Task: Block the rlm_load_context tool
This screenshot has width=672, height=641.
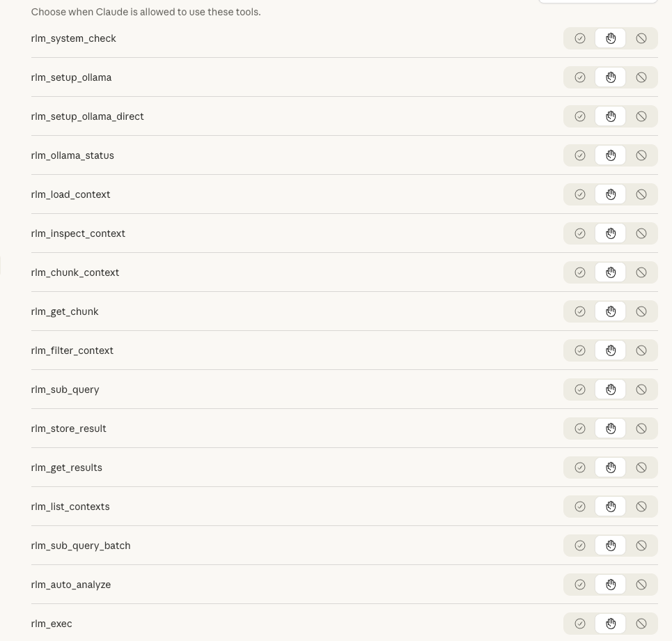Action: click(x=641, y=194)
